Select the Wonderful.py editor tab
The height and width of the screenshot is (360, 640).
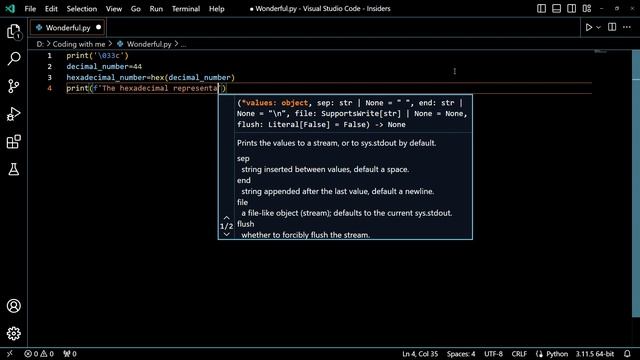[x=67, y=27]
